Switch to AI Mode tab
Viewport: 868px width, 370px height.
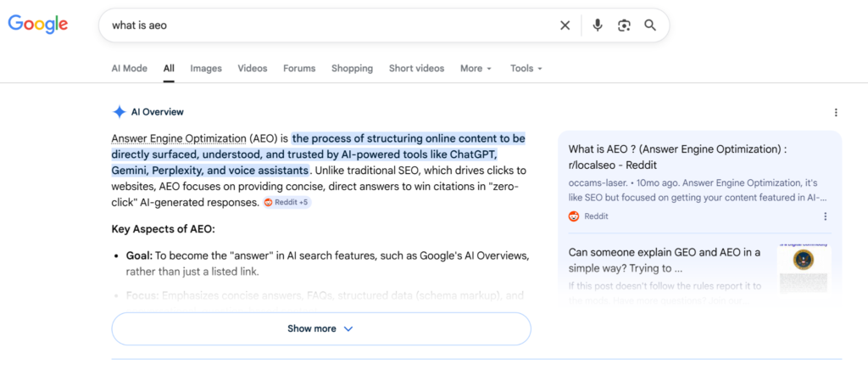point(130,68)
